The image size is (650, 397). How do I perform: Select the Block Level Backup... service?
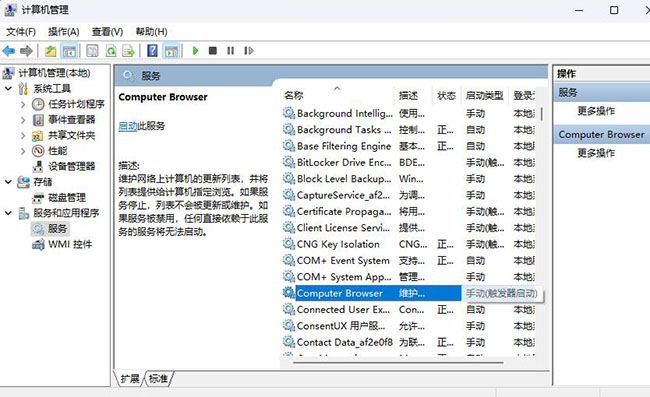tap(408, 179)
